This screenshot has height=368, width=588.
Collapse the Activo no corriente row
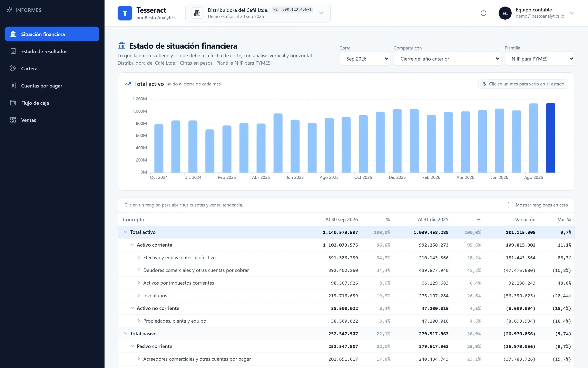click(x=132, y=308)
